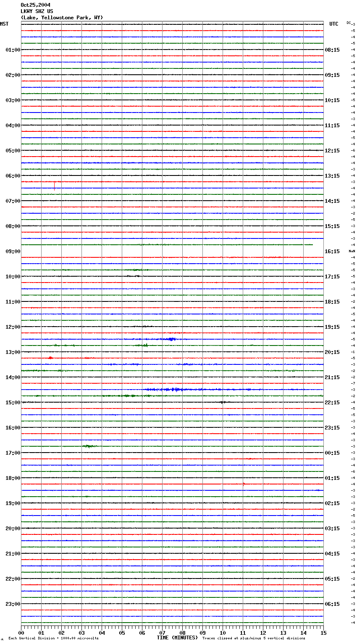Click the "19:00" MST hour label
The height and width of the screenshot is (644, 357).
(13, 503)
